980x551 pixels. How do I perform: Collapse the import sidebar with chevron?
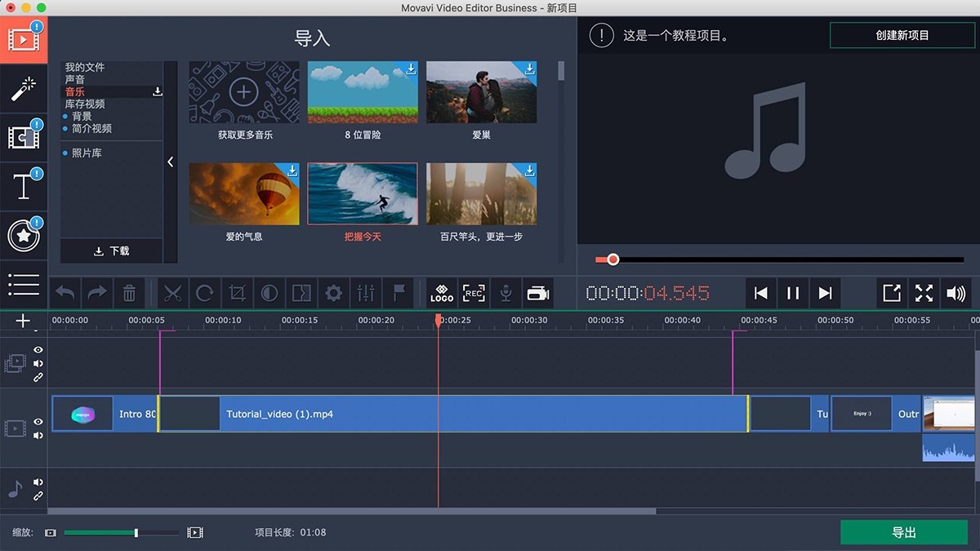170,162
